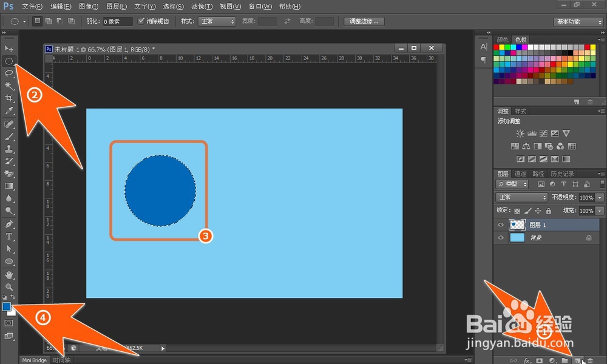Open the layer blend mode 正常 dropdown
Screen dimensions: 607x364
pyautogui.click(x=521, y=197)
